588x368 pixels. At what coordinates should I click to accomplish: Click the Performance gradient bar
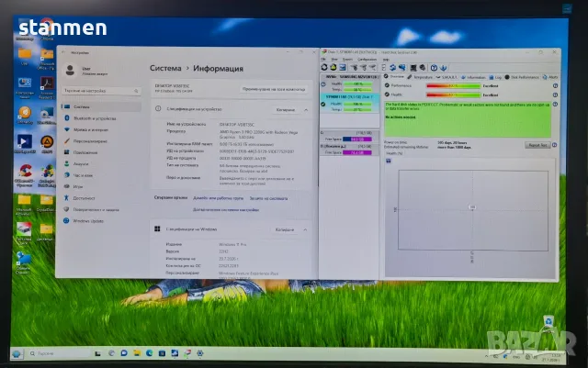(x=453, y=86)
